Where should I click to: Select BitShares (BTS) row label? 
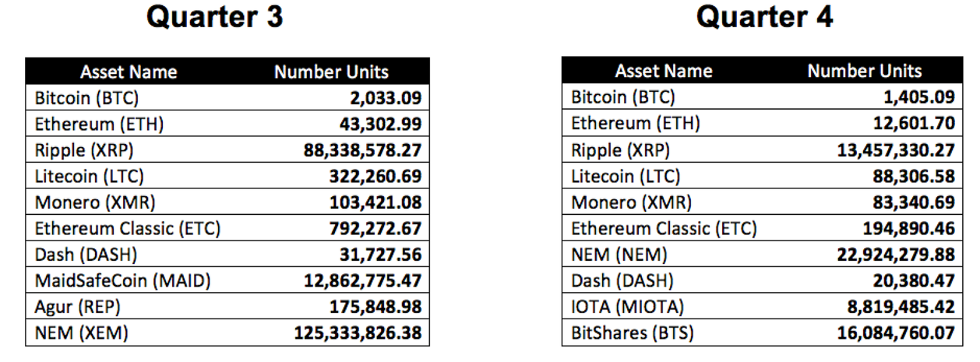[632, 333]
